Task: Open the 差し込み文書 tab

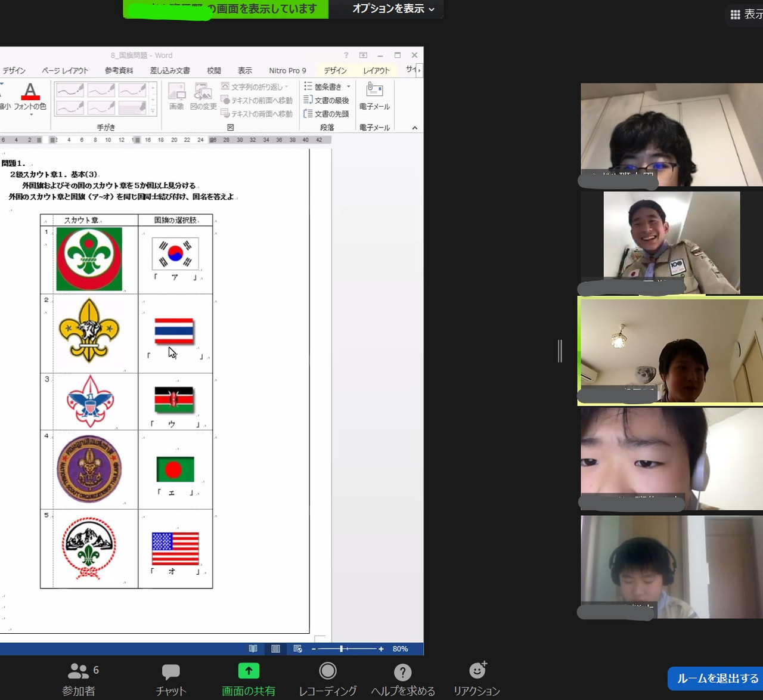Action: click(x=170, y=70)
